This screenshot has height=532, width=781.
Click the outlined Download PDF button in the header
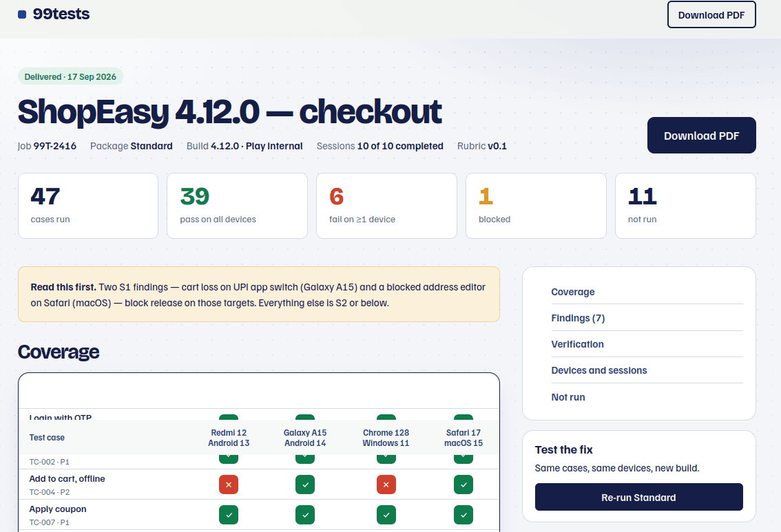pos(711,15)
